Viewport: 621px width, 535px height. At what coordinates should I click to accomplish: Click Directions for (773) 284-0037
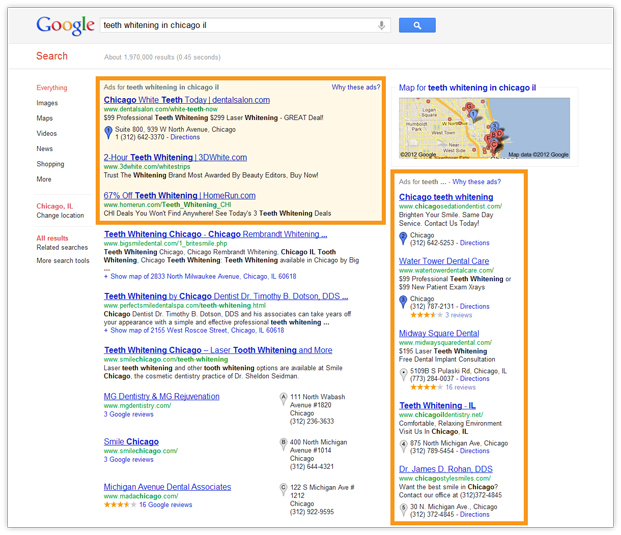click(474, 379)
